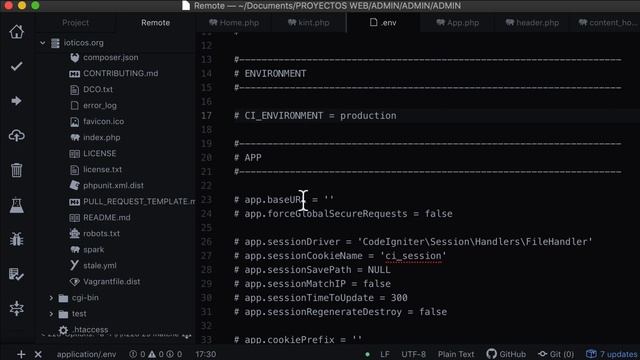Open the App.php editor tab

coord(458,23)
